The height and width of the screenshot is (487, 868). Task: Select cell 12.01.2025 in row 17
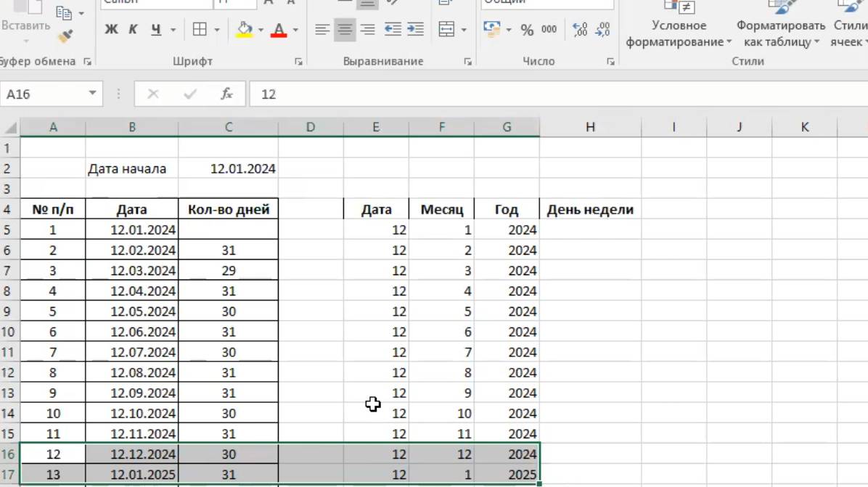click(x=132, y=474)
